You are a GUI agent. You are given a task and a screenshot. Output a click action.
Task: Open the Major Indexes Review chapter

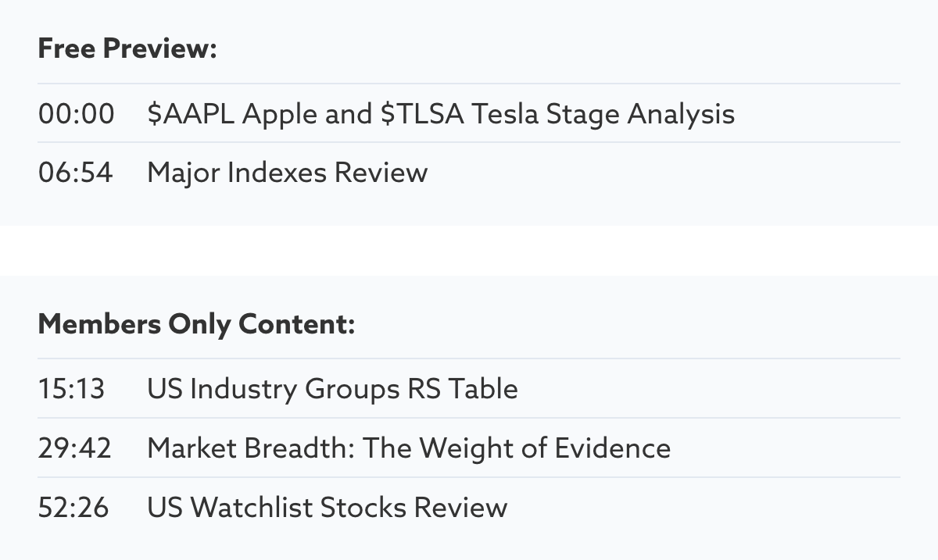(287, 173)
